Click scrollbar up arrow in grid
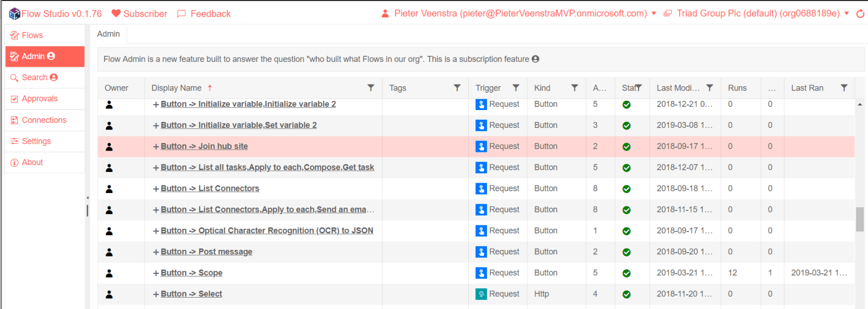The width and height of the screenshot is (868, 309). (860, 104)
